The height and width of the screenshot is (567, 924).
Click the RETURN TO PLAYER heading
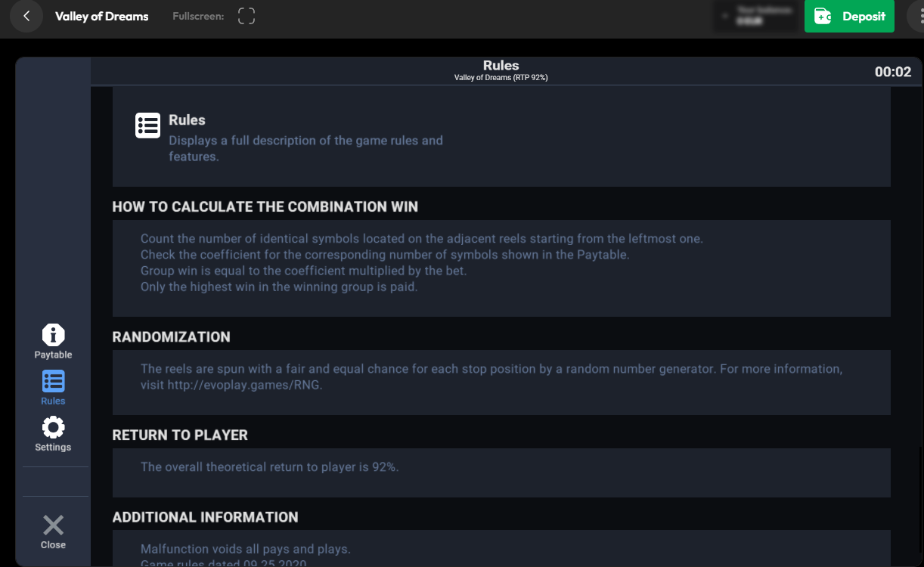pos(180,435)
